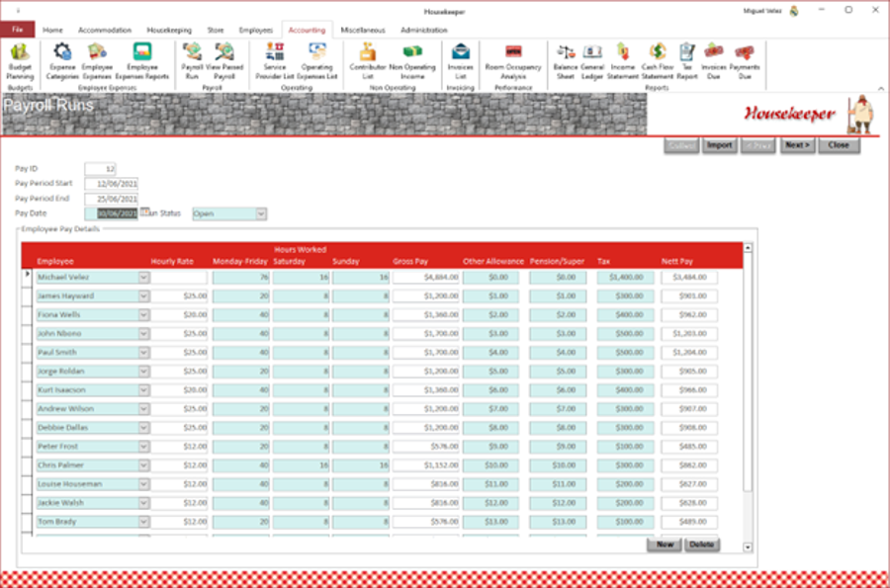Click Fiona Wells's Nett Pay value

pos(689,314)
